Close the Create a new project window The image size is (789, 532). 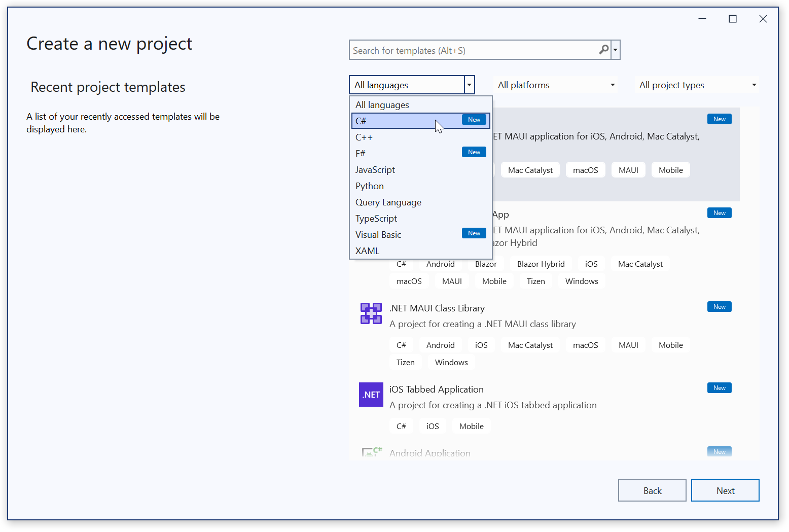[x=763, y=19]
